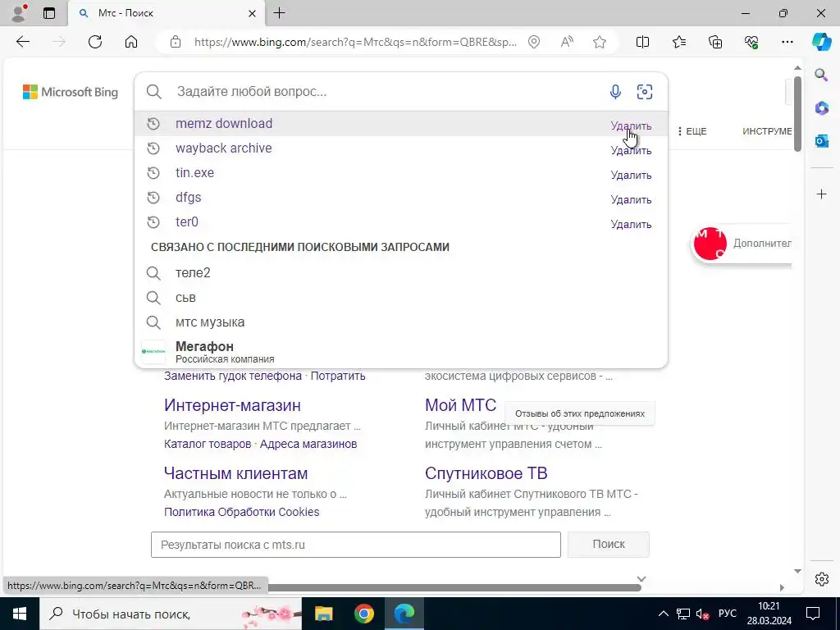Expand the site links chevron
This screenshot has width=840, height=630.
coord(641,579)
